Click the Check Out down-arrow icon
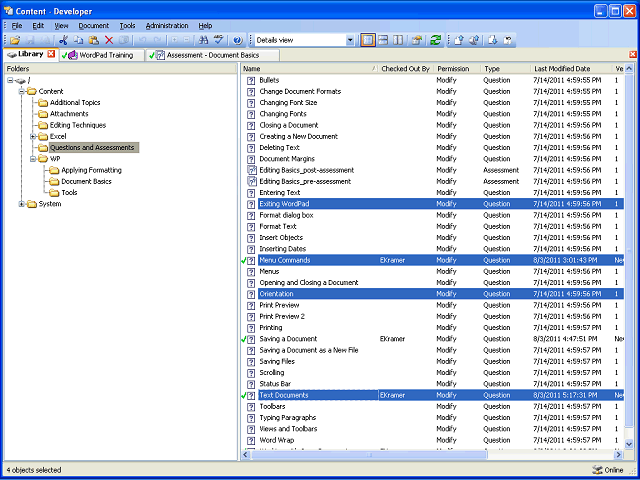640x480 pixels. (493, 40)
